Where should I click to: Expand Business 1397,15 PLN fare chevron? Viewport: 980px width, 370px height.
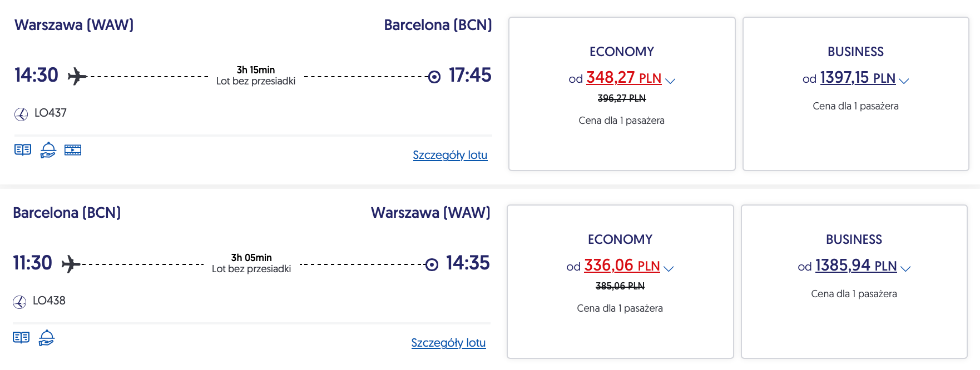click(x=904, y=81)
